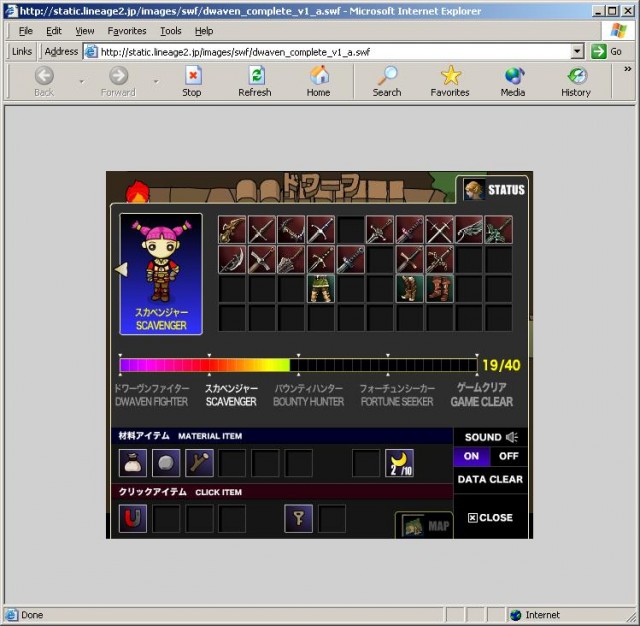Open the Search toolbar icon
The image size is (640, 626).
(387, 82)
